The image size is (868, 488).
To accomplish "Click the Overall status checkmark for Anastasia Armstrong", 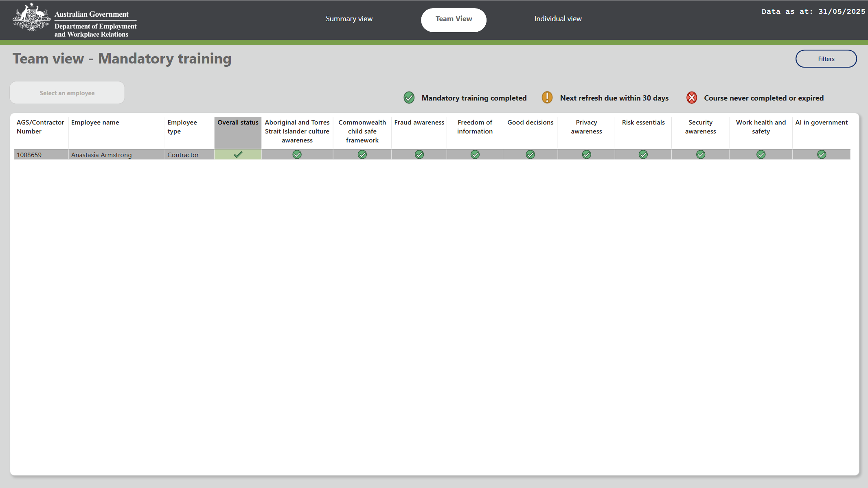I will pyautogui.click(x=238, y=155).
